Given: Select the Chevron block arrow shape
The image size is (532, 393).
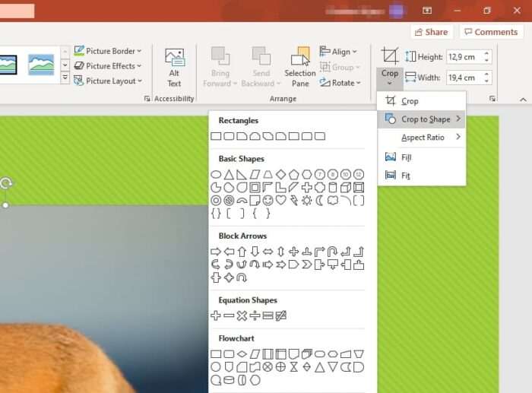Looking at the screenshot, I should pyautogui.click(x=307, y=265).
